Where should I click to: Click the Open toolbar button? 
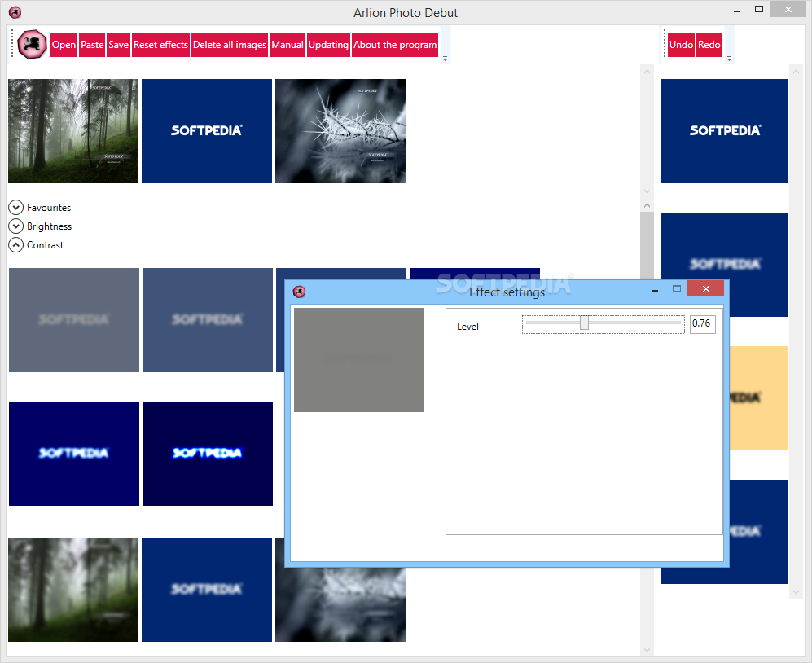[x=64, y=45]
